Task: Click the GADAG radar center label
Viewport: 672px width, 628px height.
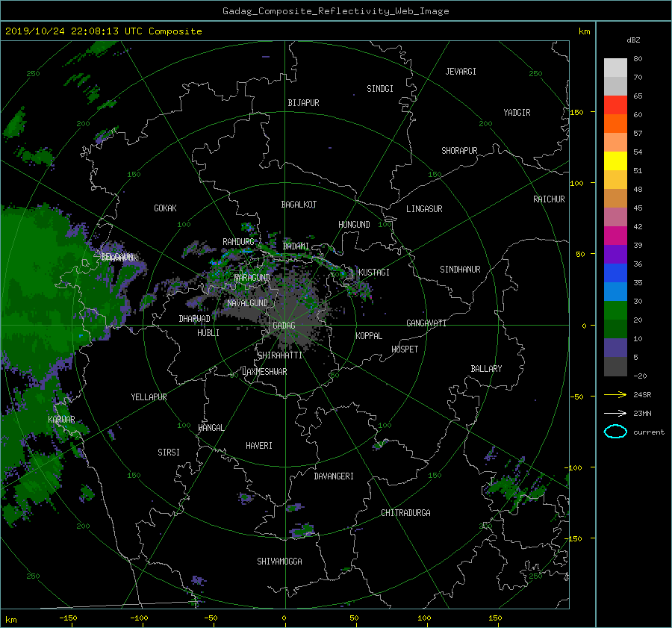Action: click(284, 326)
